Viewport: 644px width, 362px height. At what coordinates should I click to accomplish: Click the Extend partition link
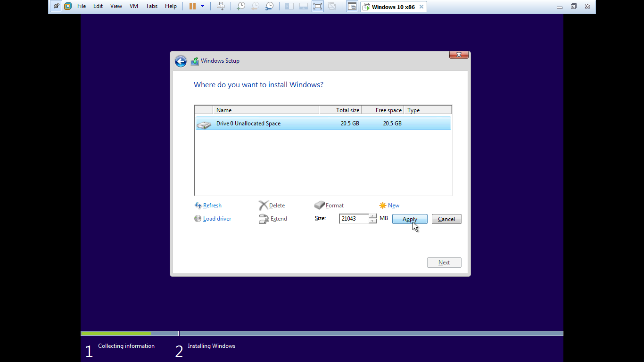coord(279,219)
